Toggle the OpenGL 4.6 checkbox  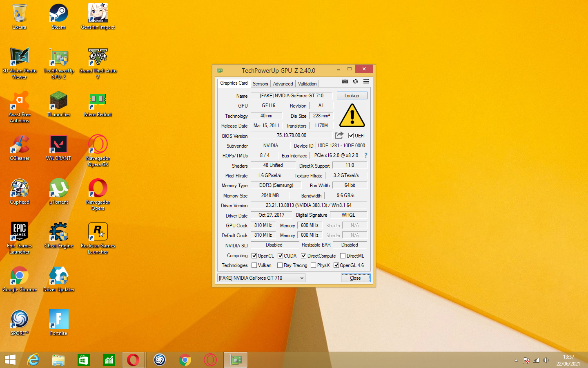[336, 265]
